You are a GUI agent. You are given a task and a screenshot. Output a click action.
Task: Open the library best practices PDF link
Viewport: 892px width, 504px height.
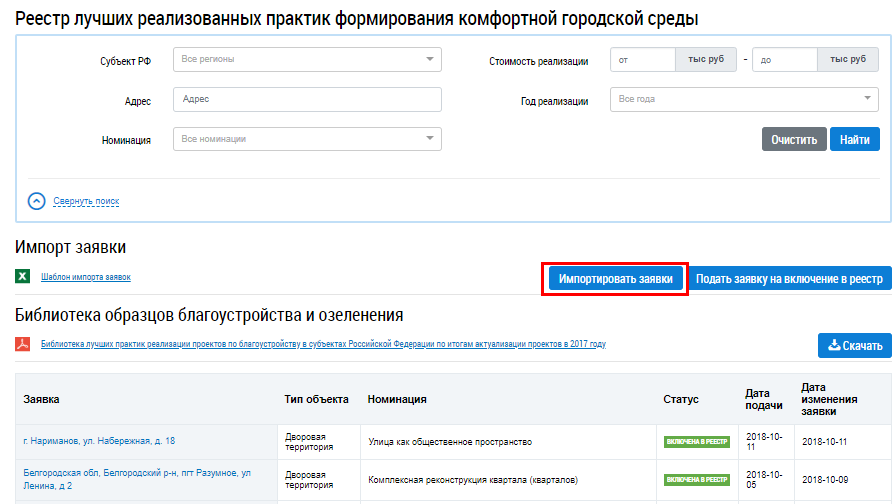[x=323, y=344]
